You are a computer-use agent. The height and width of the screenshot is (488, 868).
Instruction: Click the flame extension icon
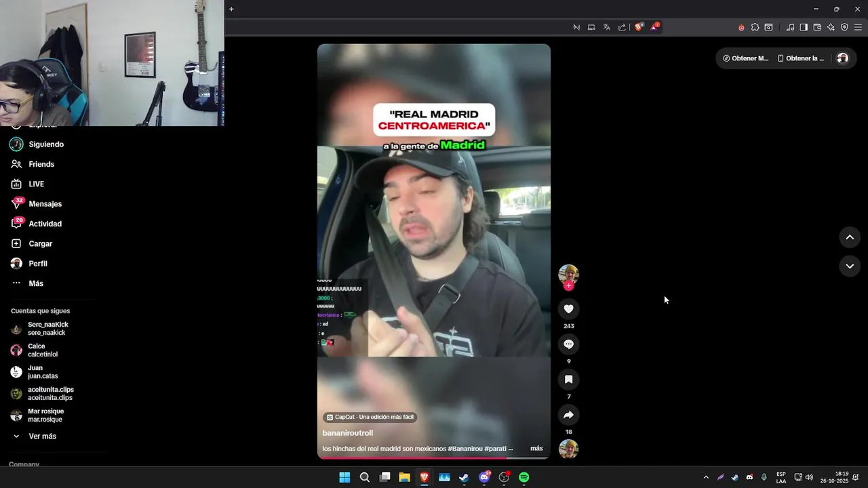point(741,27)
